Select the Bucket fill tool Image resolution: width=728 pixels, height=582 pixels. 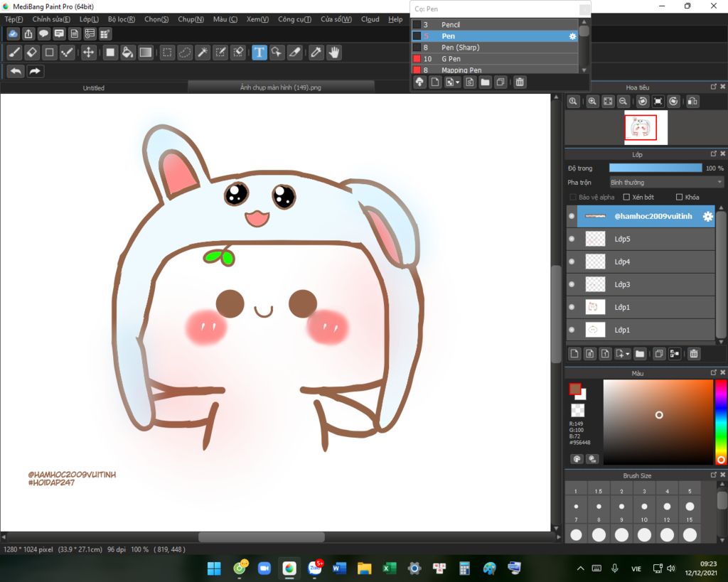point(127,53)
